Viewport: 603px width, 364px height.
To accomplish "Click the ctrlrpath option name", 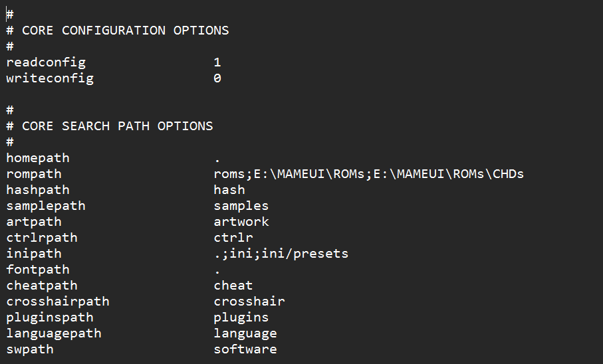I will pos(42,238).
